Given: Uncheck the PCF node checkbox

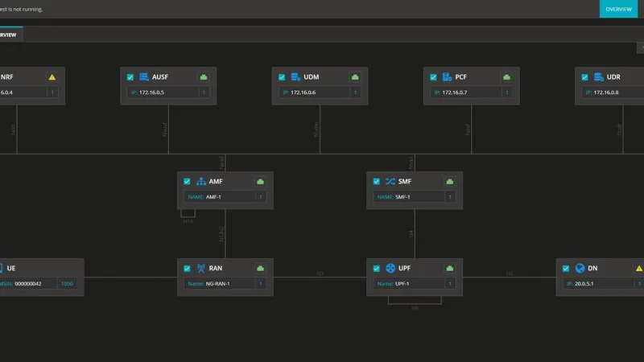Looking at the screenshot, I should pos(433,77).
